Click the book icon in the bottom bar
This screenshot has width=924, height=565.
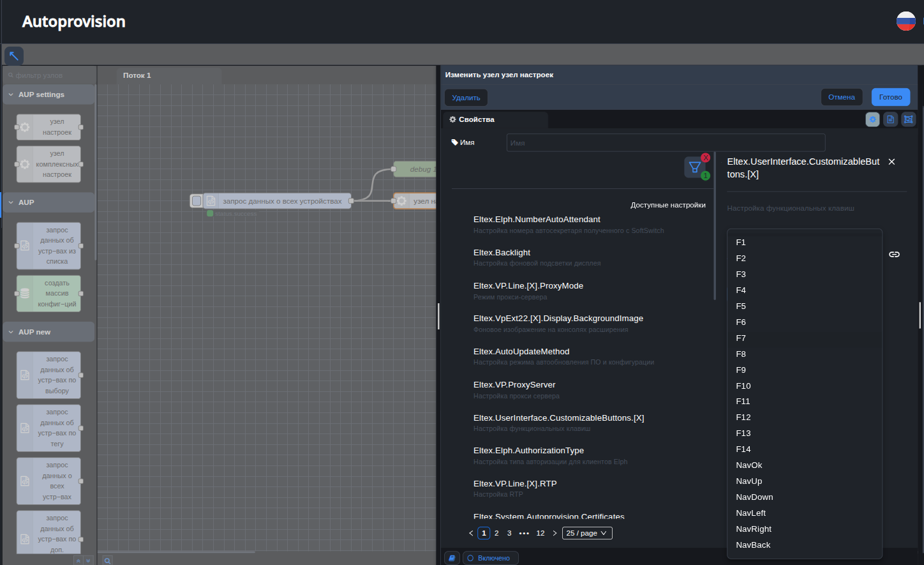pos(452,558)
